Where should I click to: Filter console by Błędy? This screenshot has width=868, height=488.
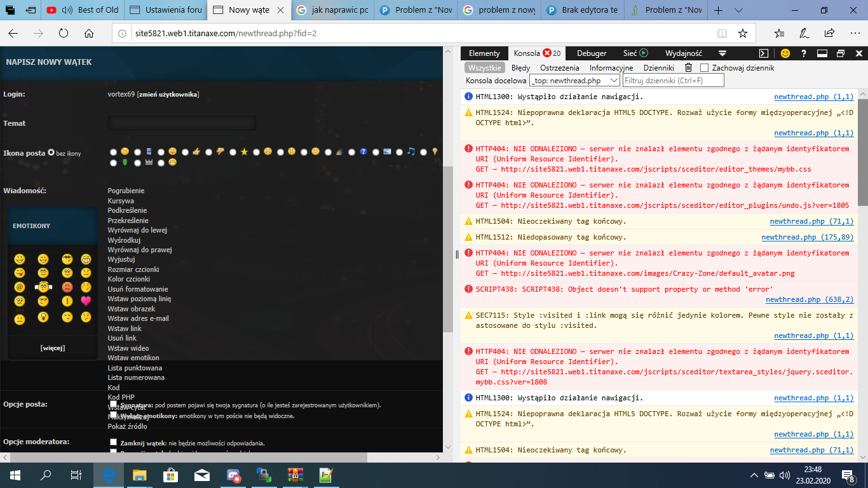(520, 68)
